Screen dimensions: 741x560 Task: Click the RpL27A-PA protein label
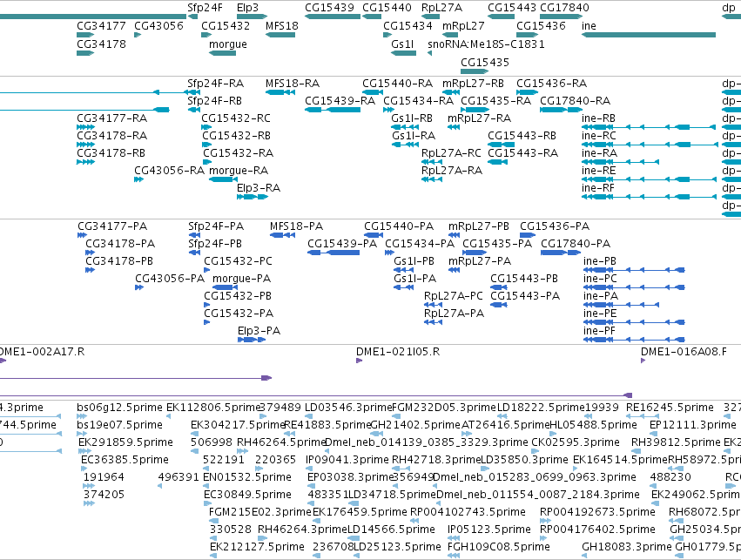pyautogui.click(x=454, y=314)
